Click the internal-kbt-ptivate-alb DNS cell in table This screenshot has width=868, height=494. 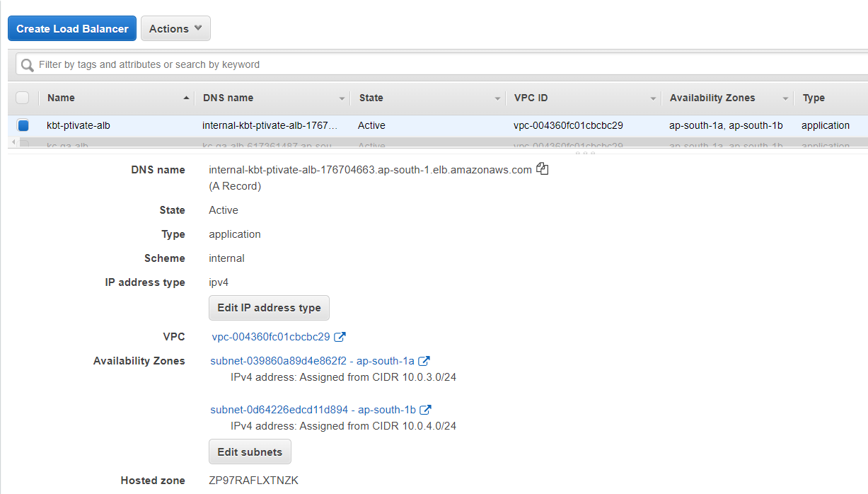(x=270, y=125)
